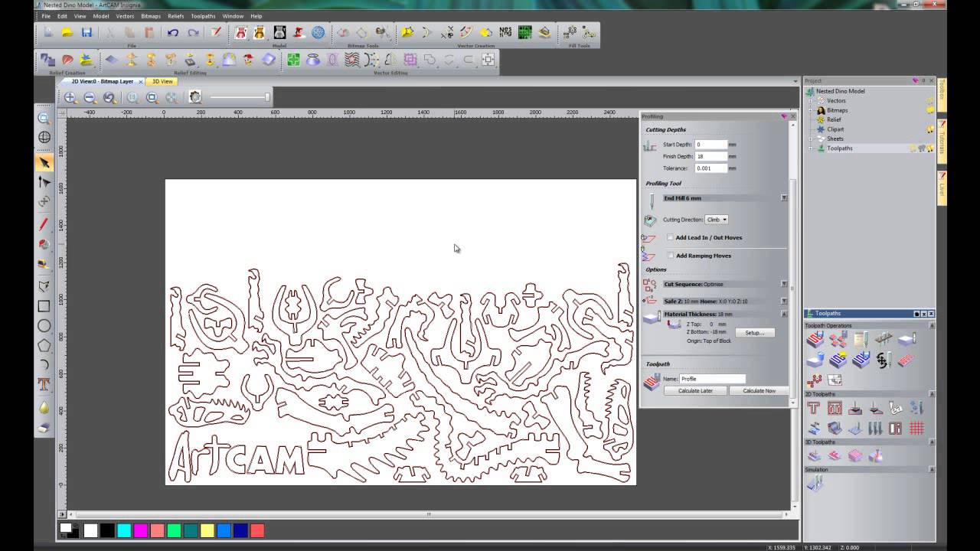
Task: Select the Text tool icon
Action: click(44, 383)
